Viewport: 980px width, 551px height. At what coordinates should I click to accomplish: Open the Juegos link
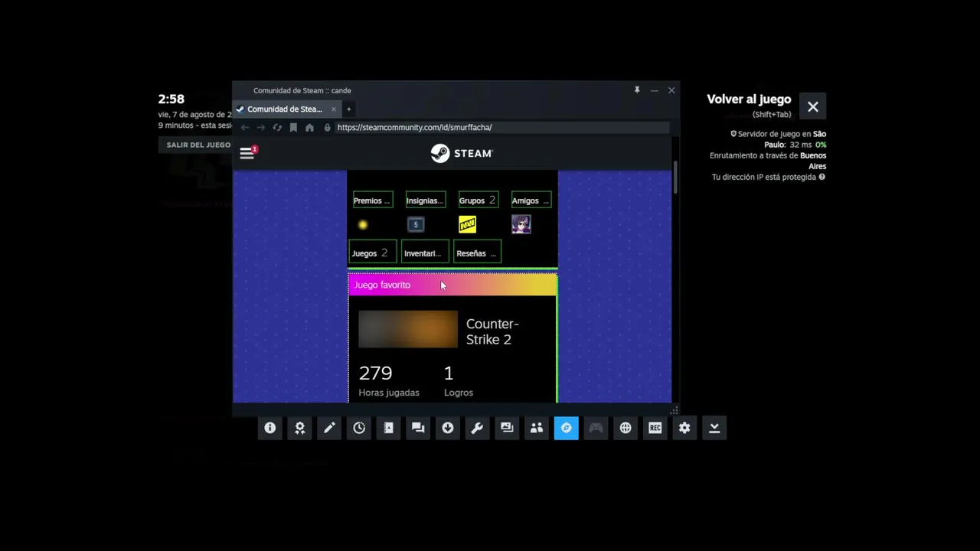(x=372, y=253)
